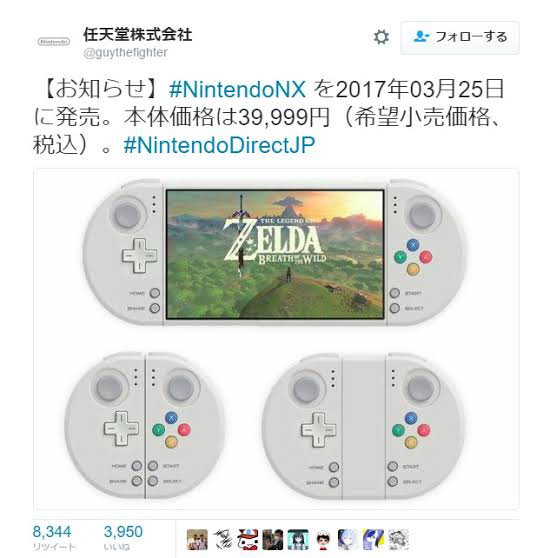The width and height of the screenshot is (550, 558).
Task: Click the split round controller image at lower right
Action: point(363,426)
